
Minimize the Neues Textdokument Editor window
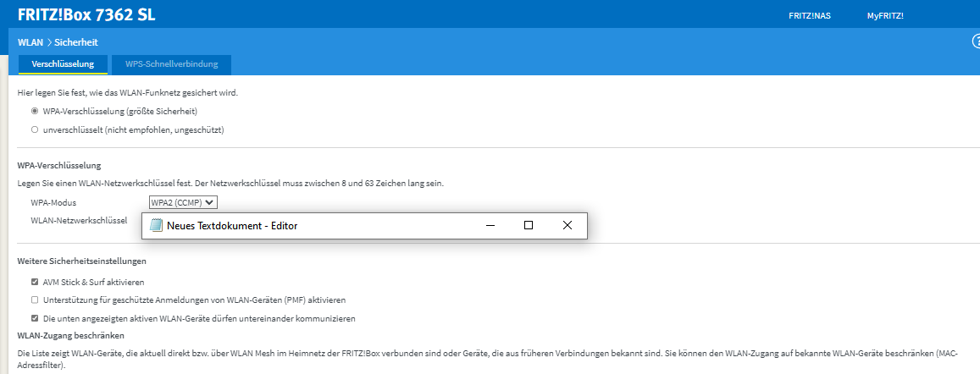(x=490, y=225)
